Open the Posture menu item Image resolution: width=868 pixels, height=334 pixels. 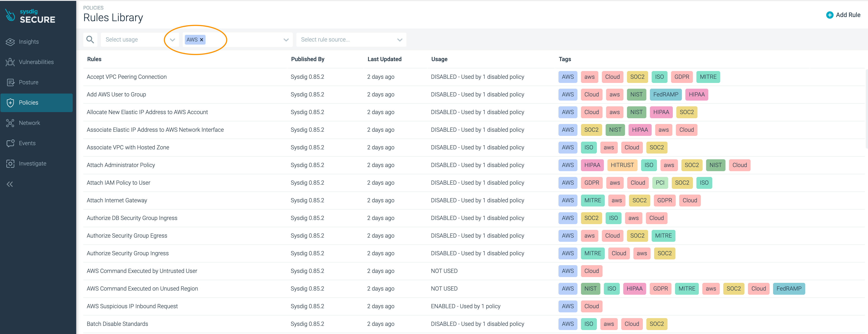coord(29,82)
